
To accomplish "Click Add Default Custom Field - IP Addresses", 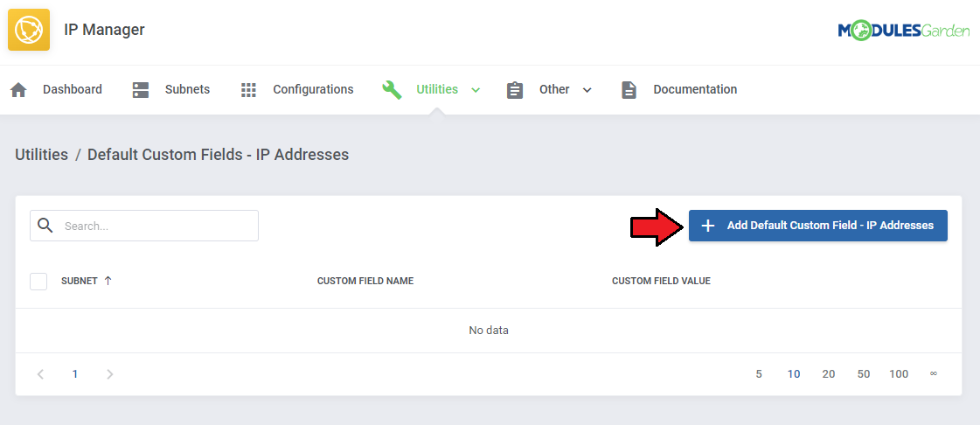I will pos(818,226).
